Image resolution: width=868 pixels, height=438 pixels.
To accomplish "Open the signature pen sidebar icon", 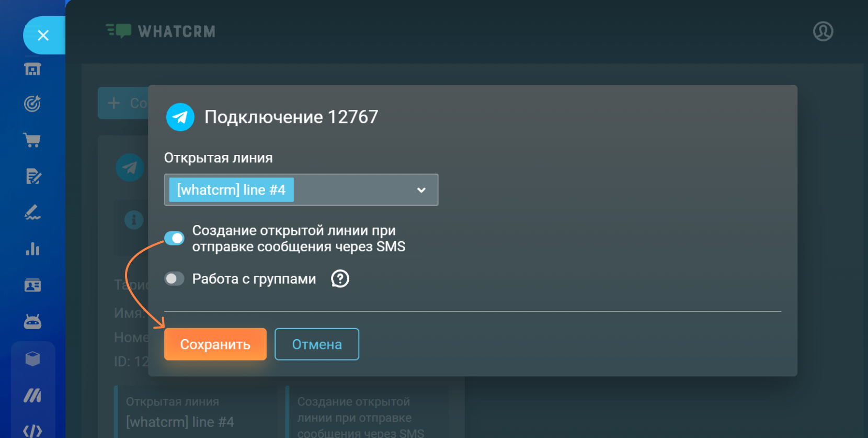I will click(32, 212).
